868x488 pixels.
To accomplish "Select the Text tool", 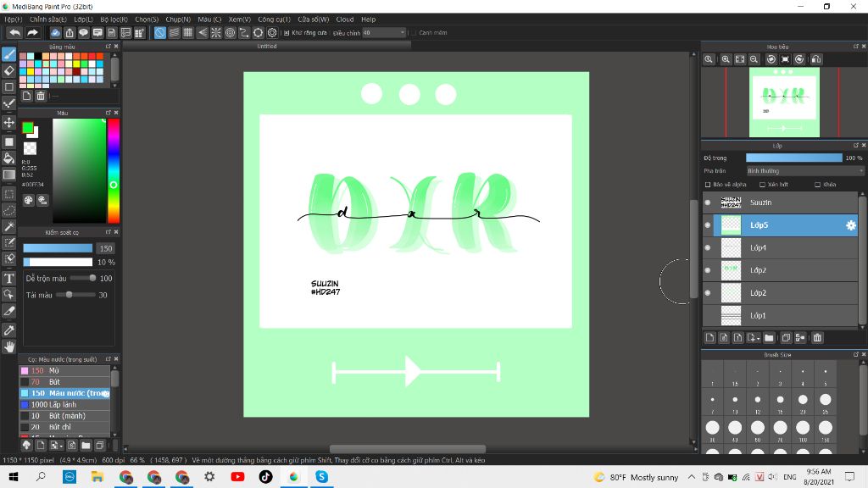I will [8, 278].
